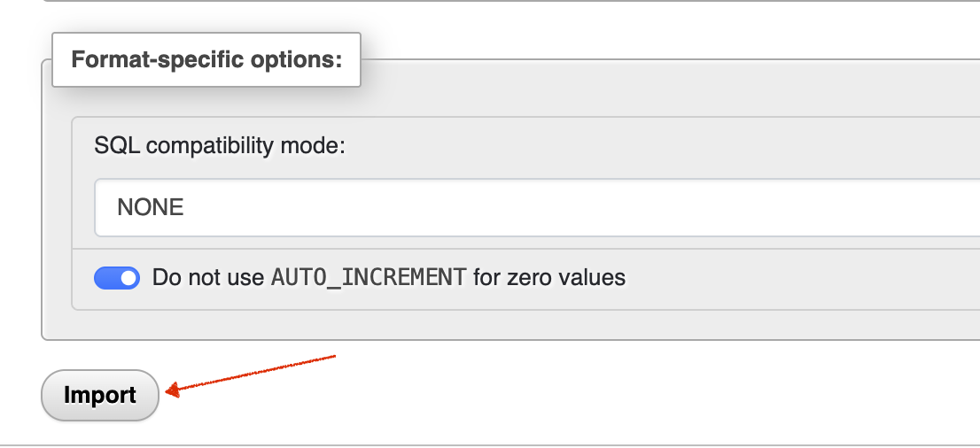
Task: Click the 'SQL compatibility mode:' label
Action: point(219,145)
